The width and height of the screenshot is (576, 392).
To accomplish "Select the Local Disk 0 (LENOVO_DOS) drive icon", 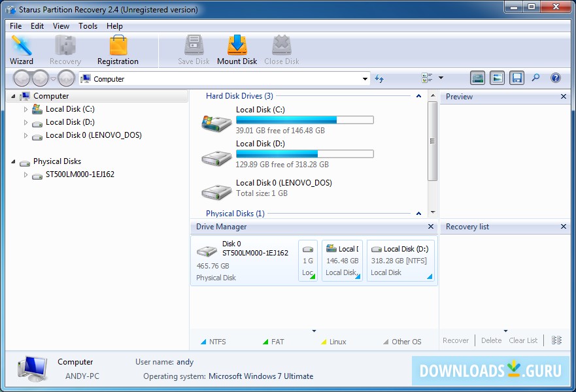I will (x=216, y=191).
